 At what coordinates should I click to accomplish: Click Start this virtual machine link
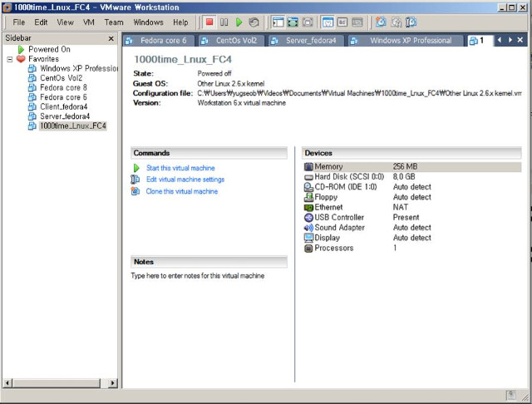pyautogui.click(x=180, y=168)
